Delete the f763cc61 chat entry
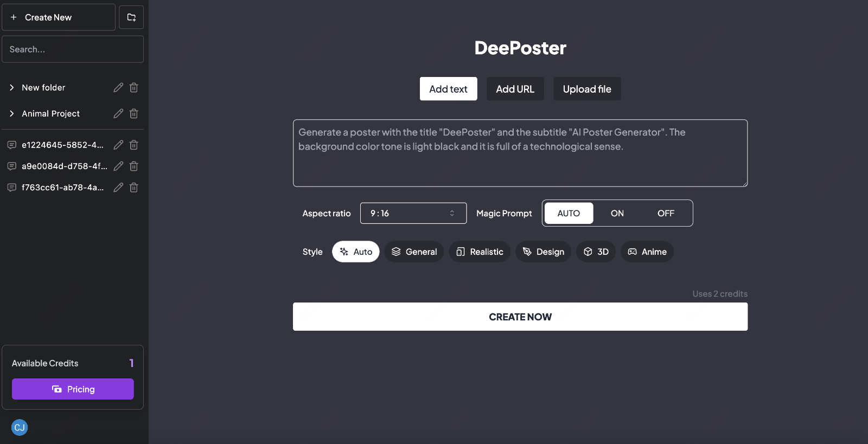Viewport: 868px width, 444px height. click(x=134, y=188)
